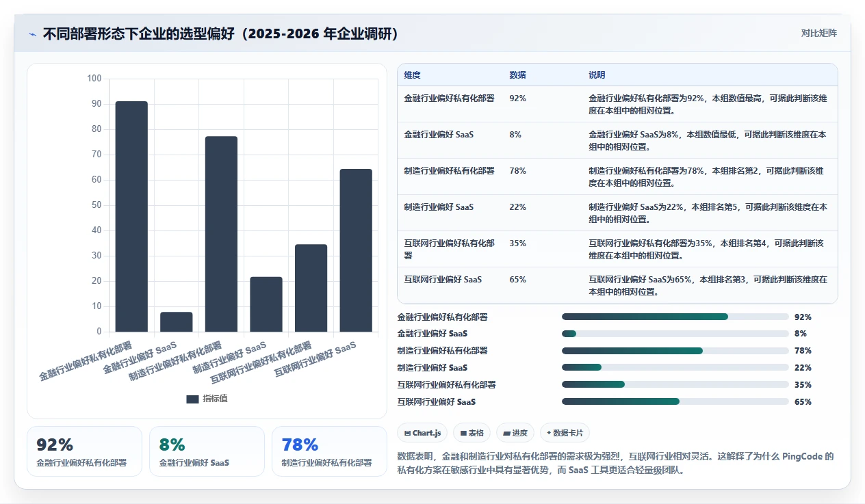Viewport: 865px width, 504px height.
Task: Click the x-axis label 互联网行业偏好 SaaS
Action: (x=315, y=360)
